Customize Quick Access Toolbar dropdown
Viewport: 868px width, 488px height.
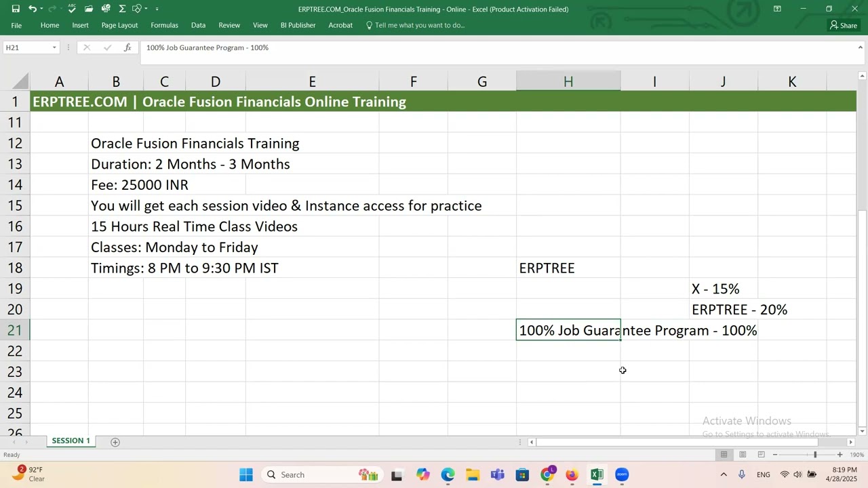click(157, 9)
